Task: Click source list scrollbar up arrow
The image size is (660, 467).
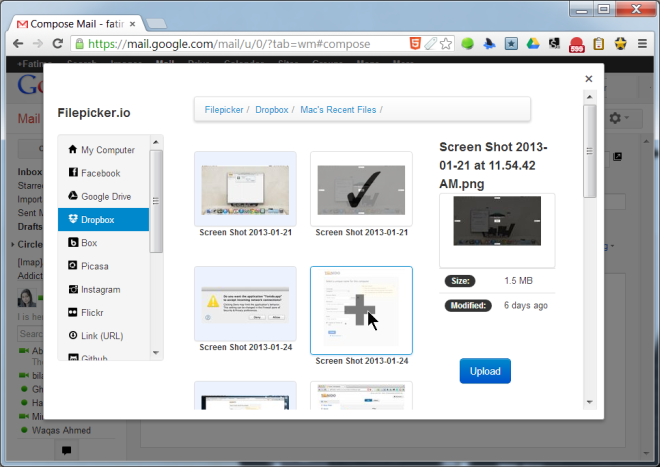Action: coord(156,142)
